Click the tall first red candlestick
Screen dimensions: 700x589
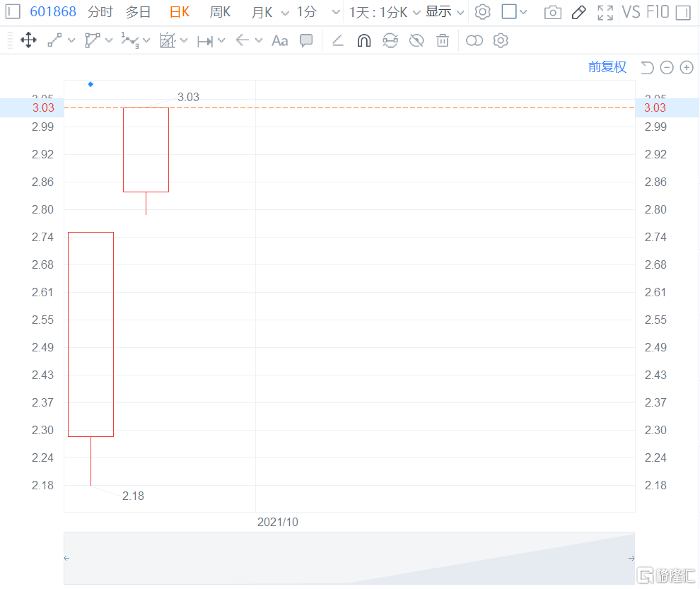click(91, 334)
